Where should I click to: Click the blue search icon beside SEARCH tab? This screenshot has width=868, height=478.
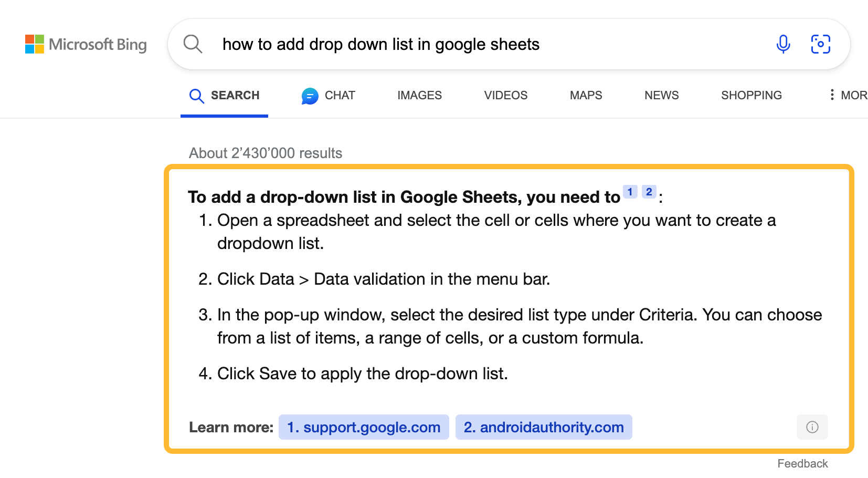click(x=196, y=96)
